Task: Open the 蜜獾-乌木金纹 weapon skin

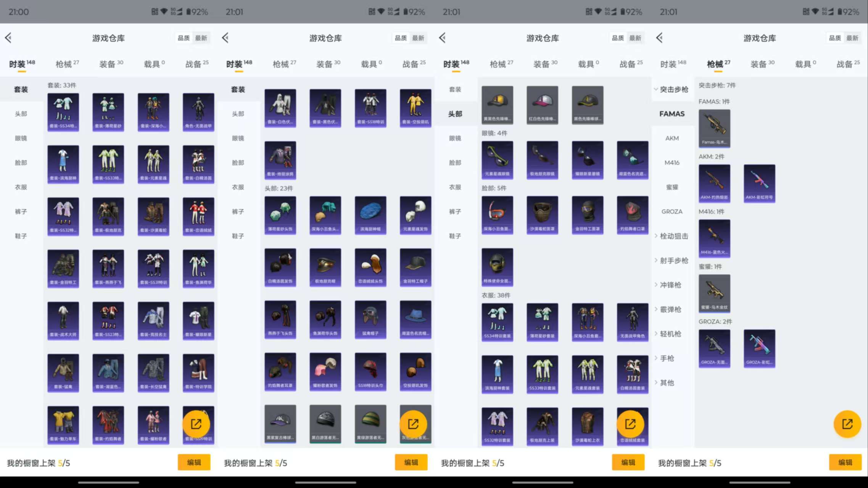Action: (714, 293)
